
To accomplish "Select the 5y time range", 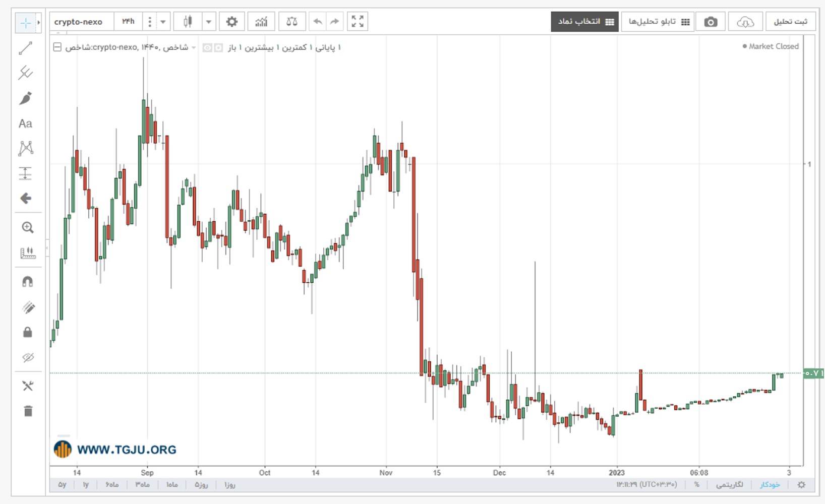I will (x=62, y=485).
